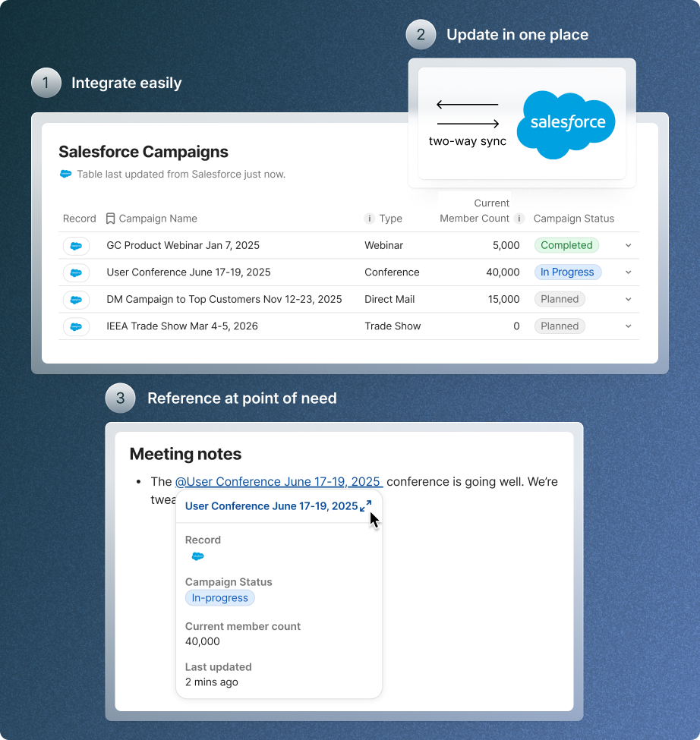Click the Meeting notes heading
The width and height of the screenshot is (700, 740).
click(185, 454)
